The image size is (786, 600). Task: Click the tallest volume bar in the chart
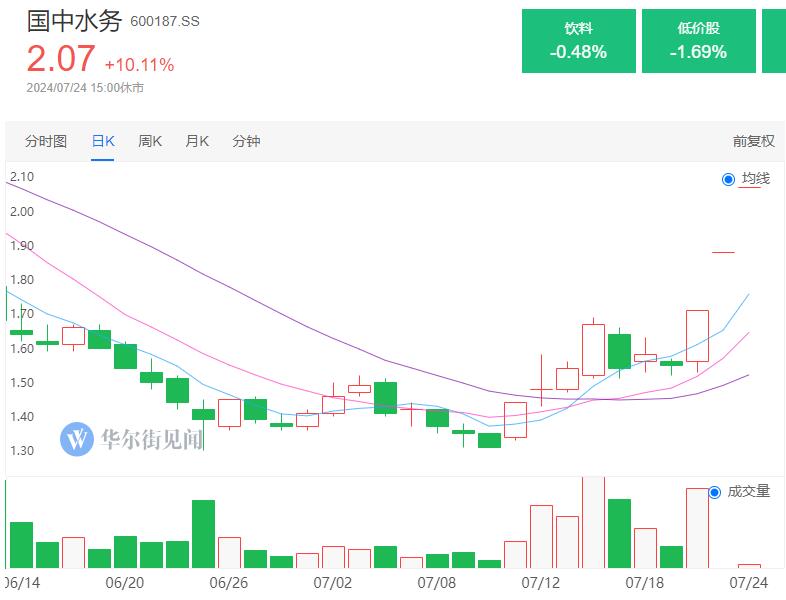pos(593,522)
